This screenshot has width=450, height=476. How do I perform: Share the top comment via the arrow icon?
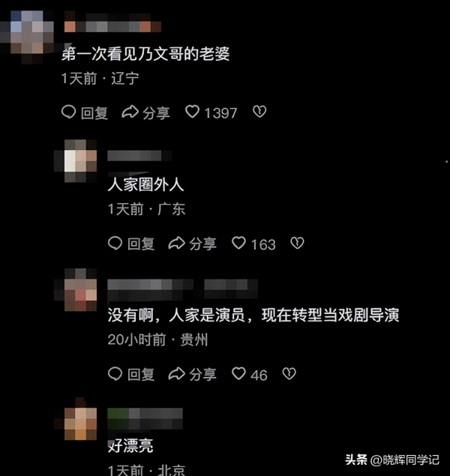[x=130, y=112]
